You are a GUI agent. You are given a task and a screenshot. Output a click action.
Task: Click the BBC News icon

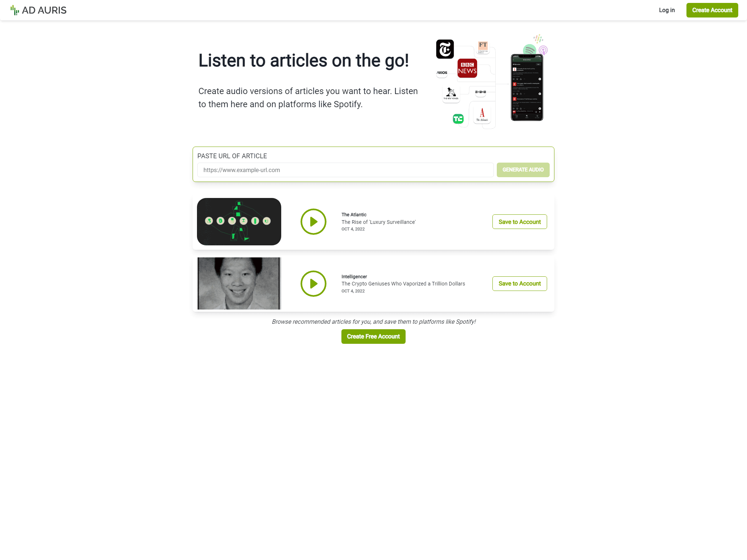pyautogui.click(x=467, y=68)
